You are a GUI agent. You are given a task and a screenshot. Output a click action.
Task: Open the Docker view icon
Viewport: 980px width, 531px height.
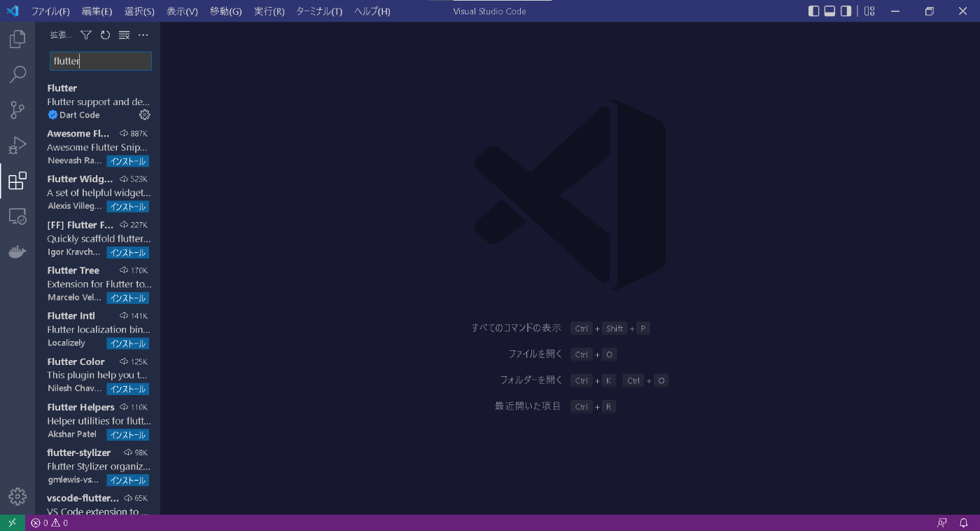pos(17,252)
